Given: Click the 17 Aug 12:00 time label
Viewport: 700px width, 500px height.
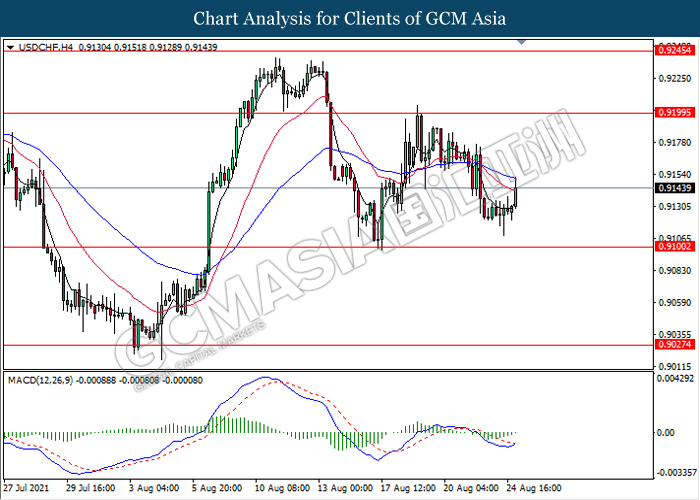Looking at the screenshot, I should (x=408, y=488).
